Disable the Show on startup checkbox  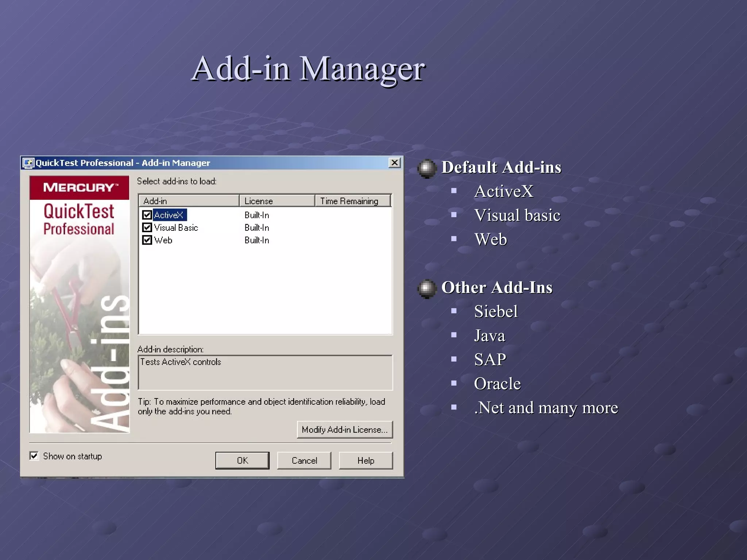click(34, 456)
